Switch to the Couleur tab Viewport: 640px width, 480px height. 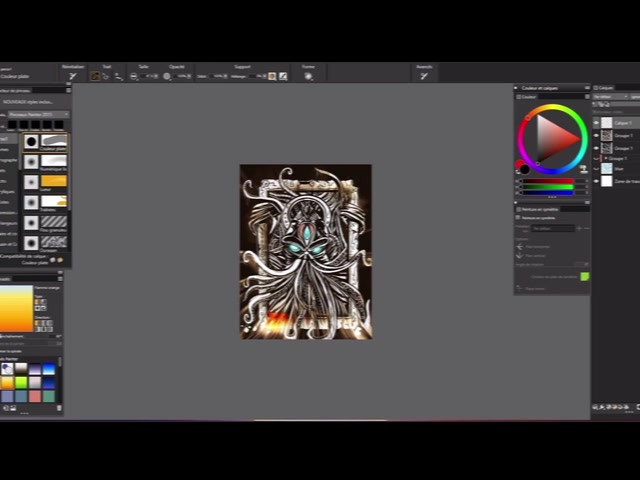pos(527,97)
